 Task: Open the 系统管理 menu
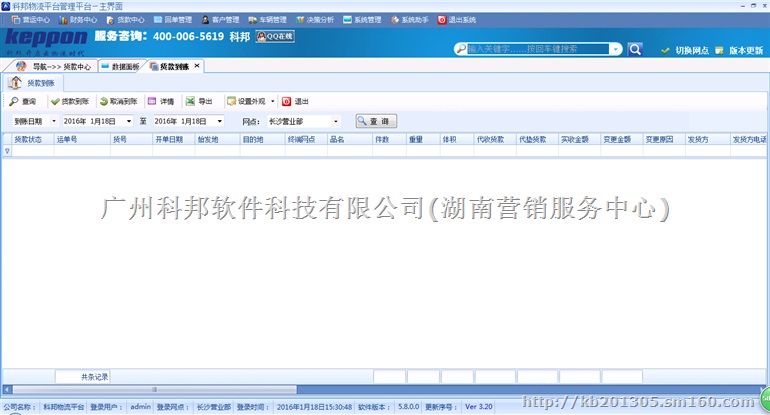pyautogui.click(x=362, y=20)
